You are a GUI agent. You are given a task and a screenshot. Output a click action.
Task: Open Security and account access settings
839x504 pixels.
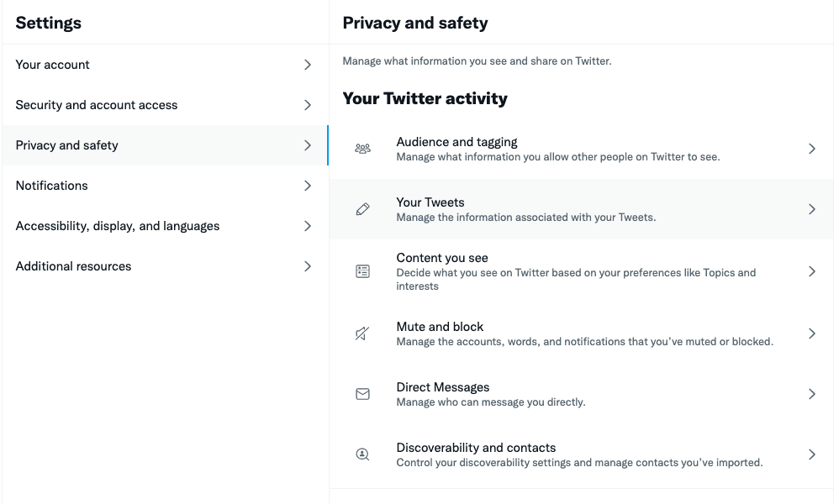pos(165,105)
